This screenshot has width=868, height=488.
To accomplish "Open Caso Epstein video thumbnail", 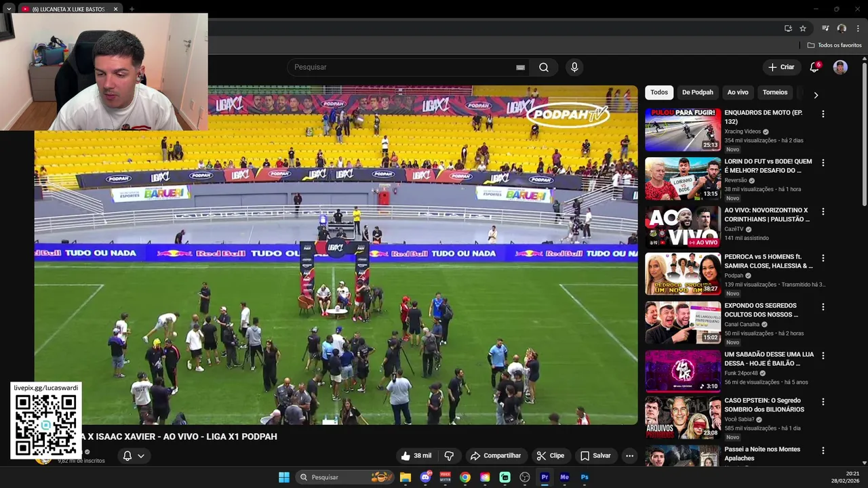I will 683,418.
